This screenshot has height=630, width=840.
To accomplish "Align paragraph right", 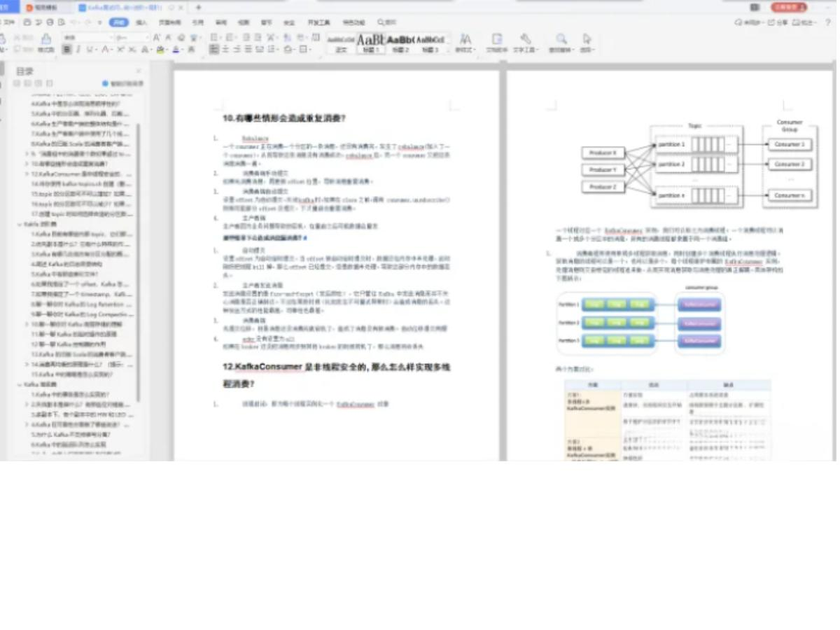I will pos(237,50).
